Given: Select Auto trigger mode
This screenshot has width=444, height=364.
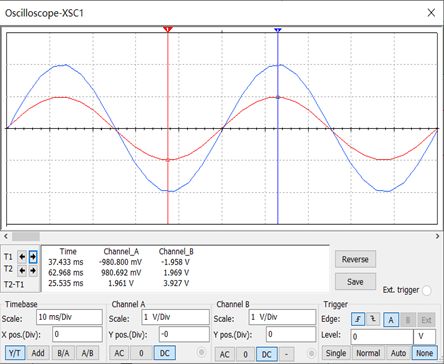Looking at the screenshot, I should pos(398,353).
